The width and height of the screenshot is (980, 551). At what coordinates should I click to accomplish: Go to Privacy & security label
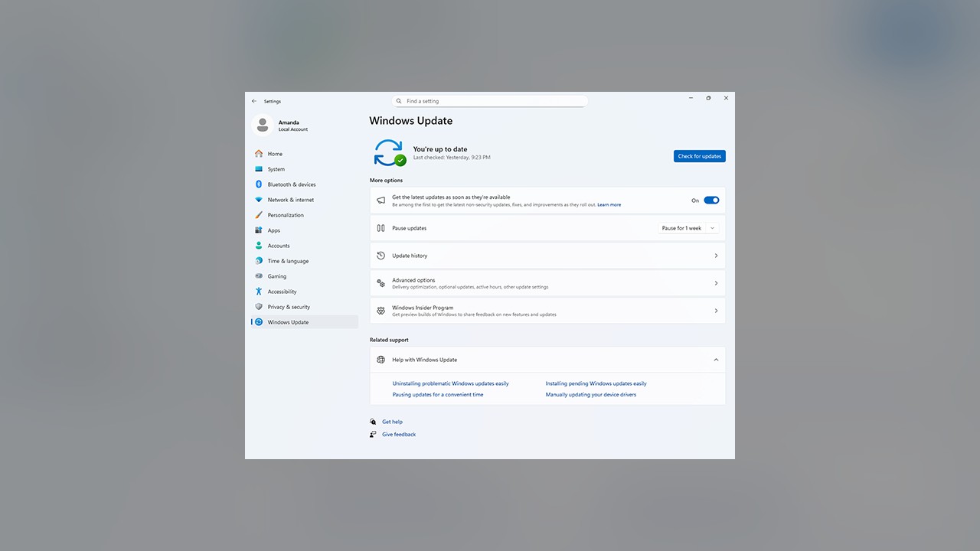point(289,307)
